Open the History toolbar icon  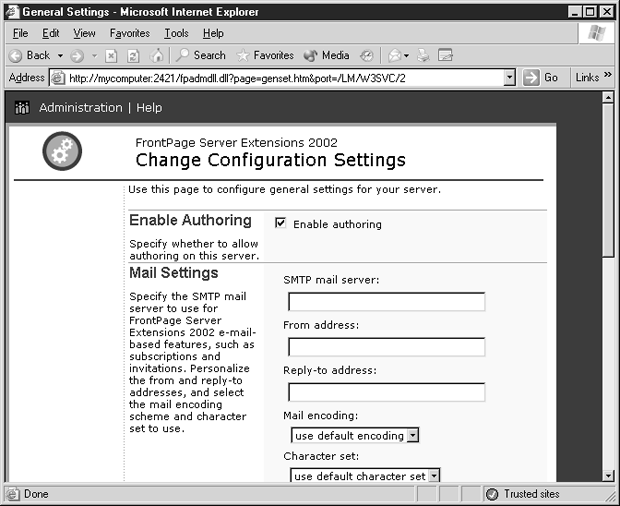[x=367, y=56]
